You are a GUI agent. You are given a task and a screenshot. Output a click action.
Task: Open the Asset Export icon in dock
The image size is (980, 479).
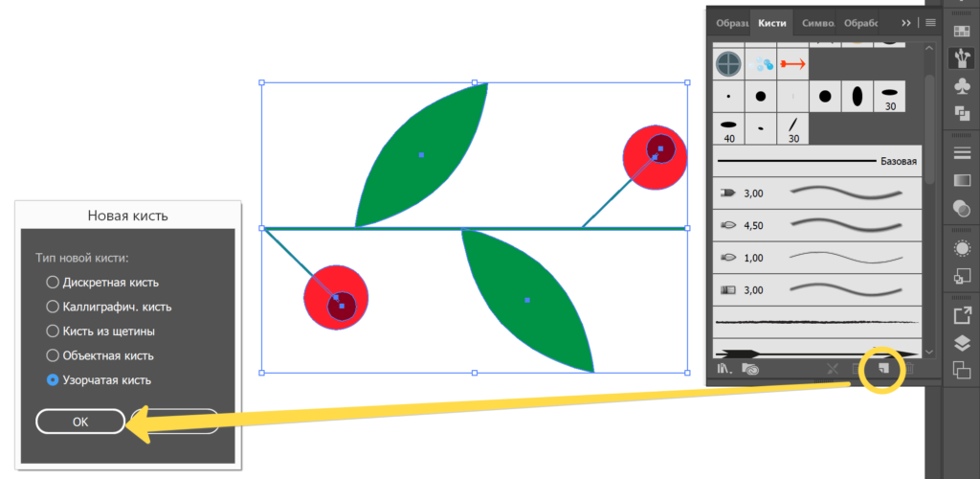coord(961,315)
